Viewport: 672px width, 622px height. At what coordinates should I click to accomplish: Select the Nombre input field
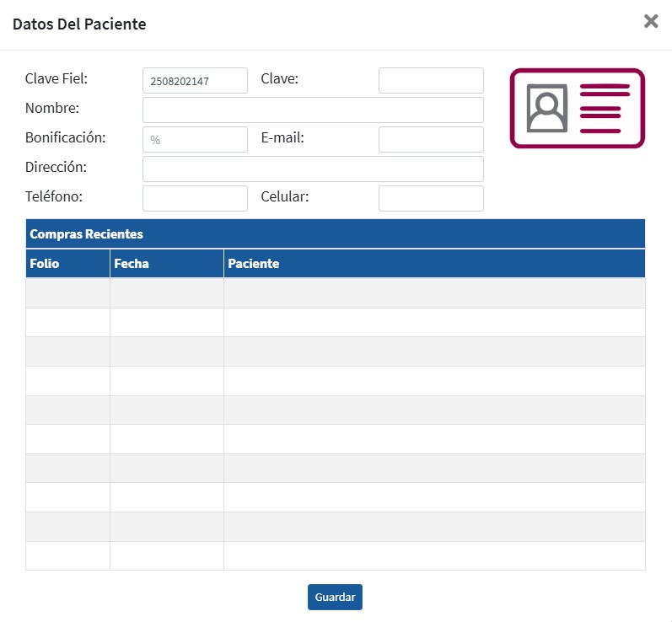tap(313, 110)
